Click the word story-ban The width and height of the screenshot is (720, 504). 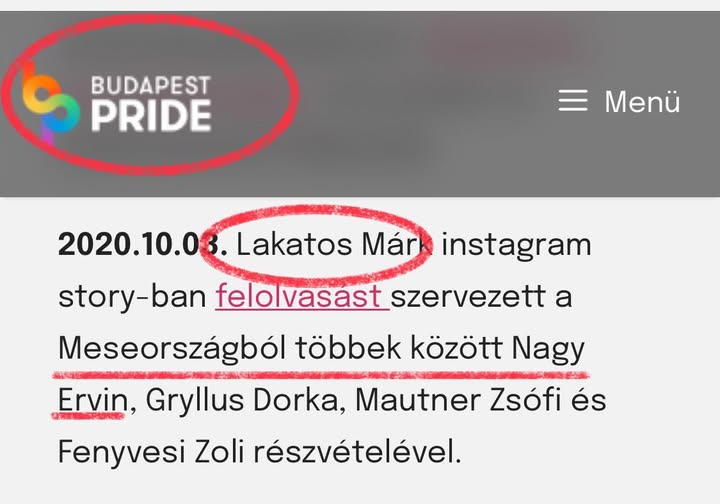(x=132, y=297)
